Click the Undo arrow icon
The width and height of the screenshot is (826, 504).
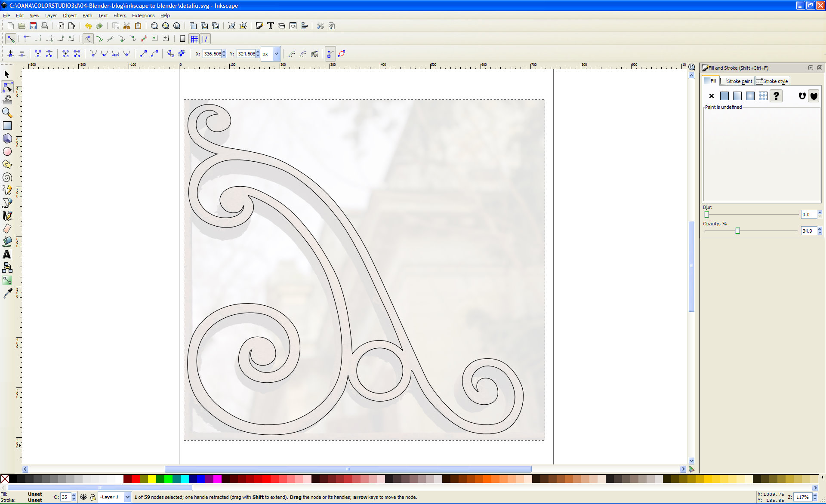point(88,26)
